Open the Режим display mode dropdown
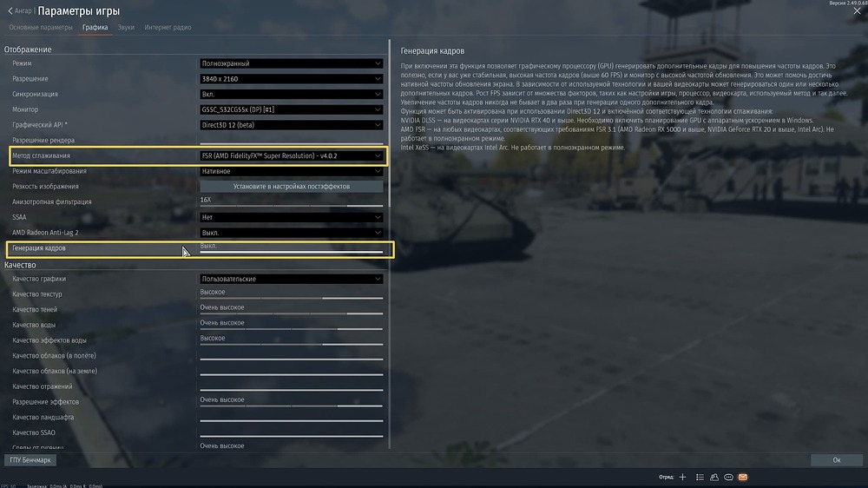 [291, 63]
